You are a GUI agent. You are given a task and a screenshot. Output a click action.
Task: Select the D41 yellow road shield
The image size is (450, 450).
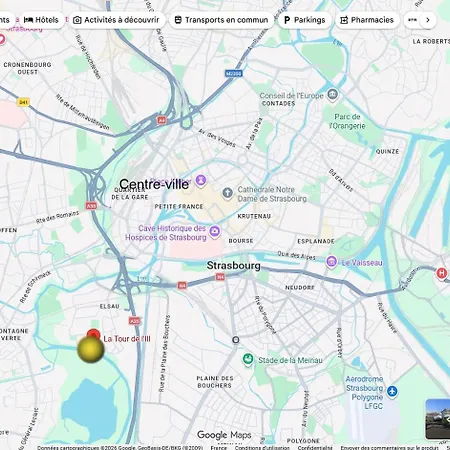tap(23, 102)
